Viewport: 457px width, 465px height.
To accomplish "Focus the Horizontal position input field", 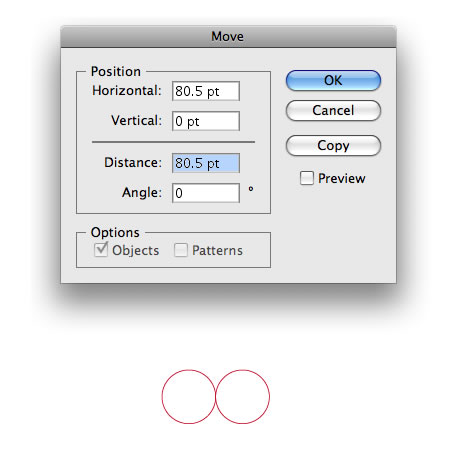I will point(206,91).
